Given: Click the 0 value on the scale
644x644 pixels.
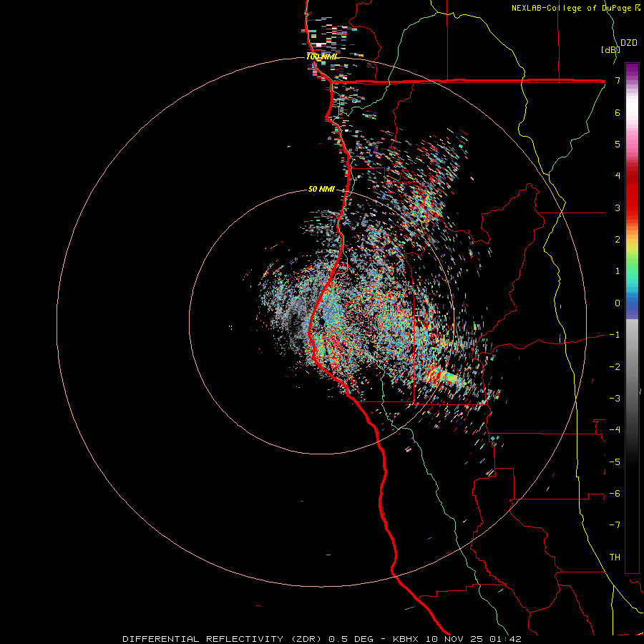Looking at the screenshot, I should pyautogui.click(x=618, y=303).
